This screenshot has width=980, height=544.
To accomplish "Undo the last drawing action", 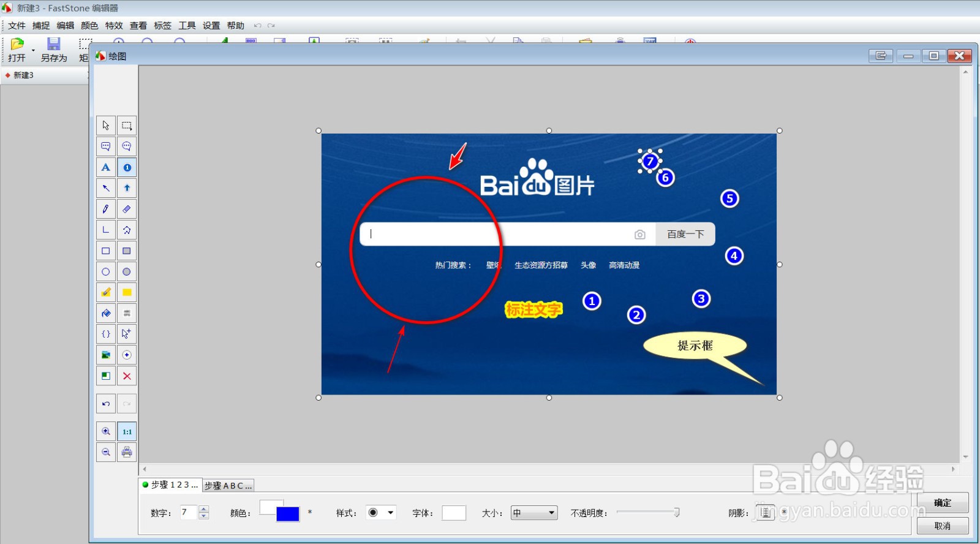I will pyautogui.click(x=105, y=404).
